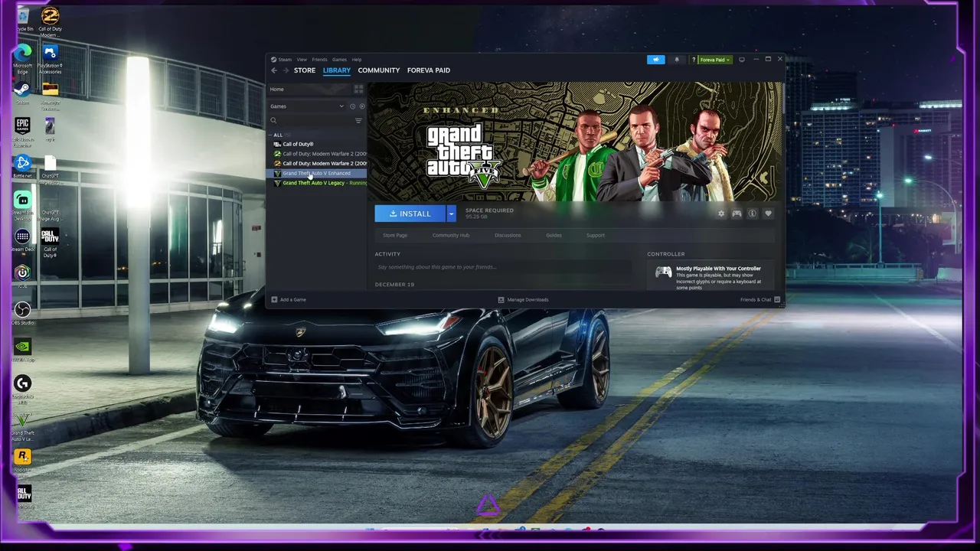This screenshot has height=551, width=980.
Task: Select Grand Theft Auto V Legacy entry
Action: click(x=317, y=183)
